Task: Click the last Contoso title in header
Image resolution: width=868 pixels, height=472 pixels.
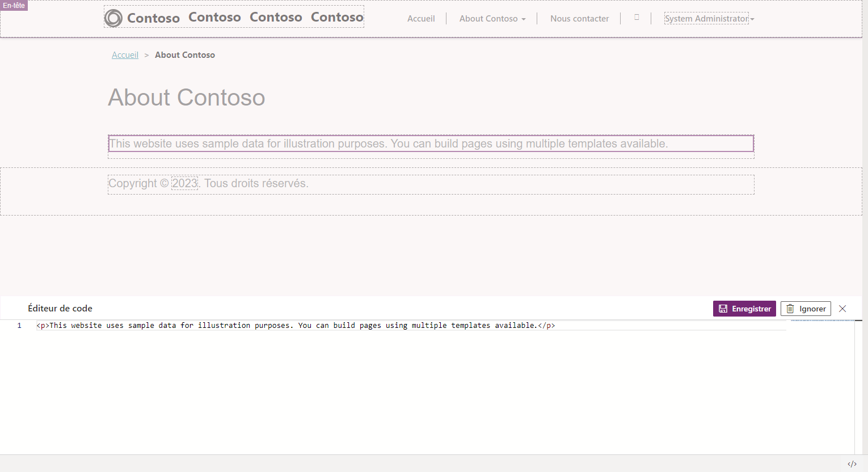Action: [x=337, y=18]
